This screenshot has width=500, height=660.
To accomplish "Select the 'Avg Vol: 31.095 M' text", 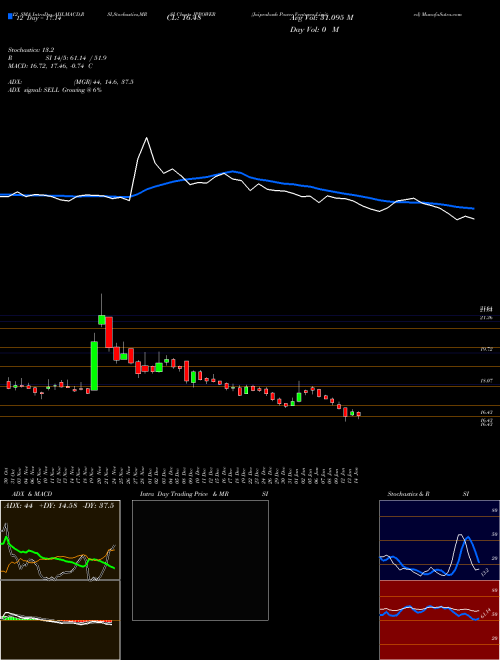I will pyautogui.click(x=321, y=18).
